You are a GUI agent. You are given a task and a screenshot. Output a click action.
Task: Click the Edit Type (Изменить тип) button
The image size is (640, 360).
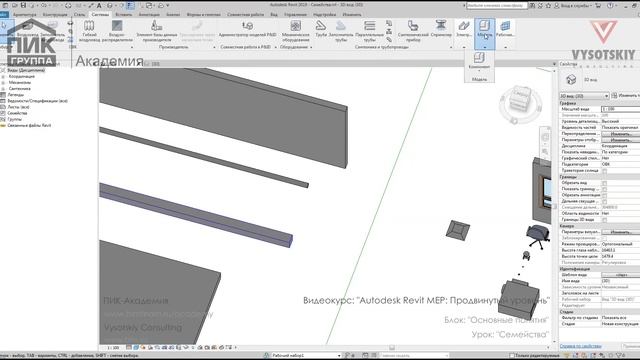[x=626, y=96]
